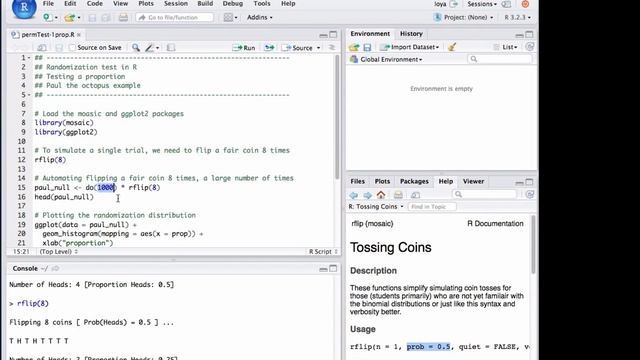Switch to the Files tab
The height and width of the screenshot is (360, 640).
tap(357, 181)
